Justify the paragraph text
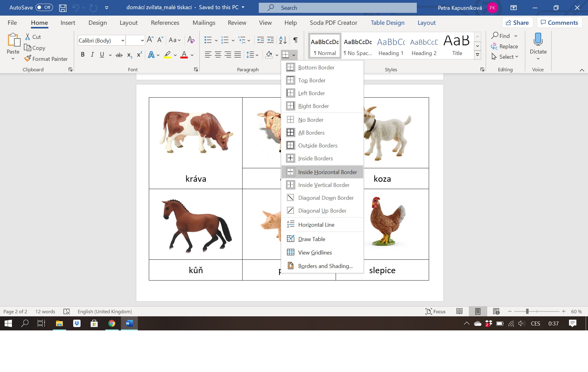 (x=237, y=55)
